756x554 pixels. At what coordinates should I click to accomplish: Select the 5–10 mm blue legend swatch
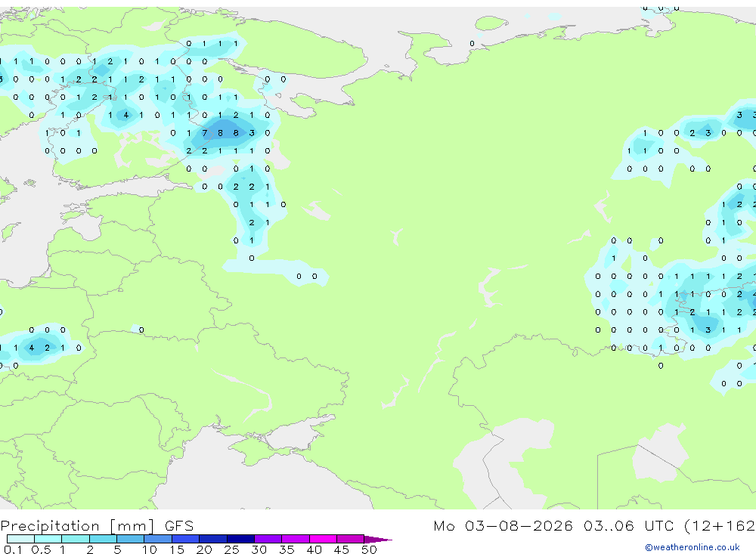pos(131,539)
